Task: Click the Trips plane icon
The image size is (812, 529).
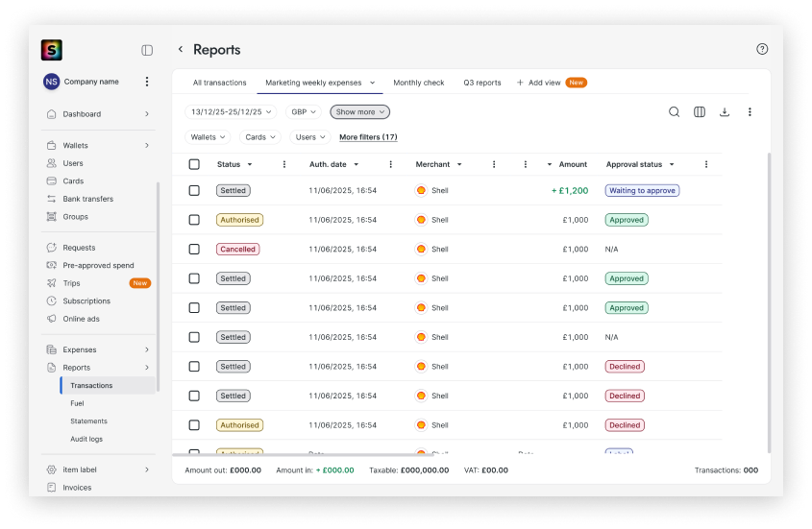Action: pos(51,283)
